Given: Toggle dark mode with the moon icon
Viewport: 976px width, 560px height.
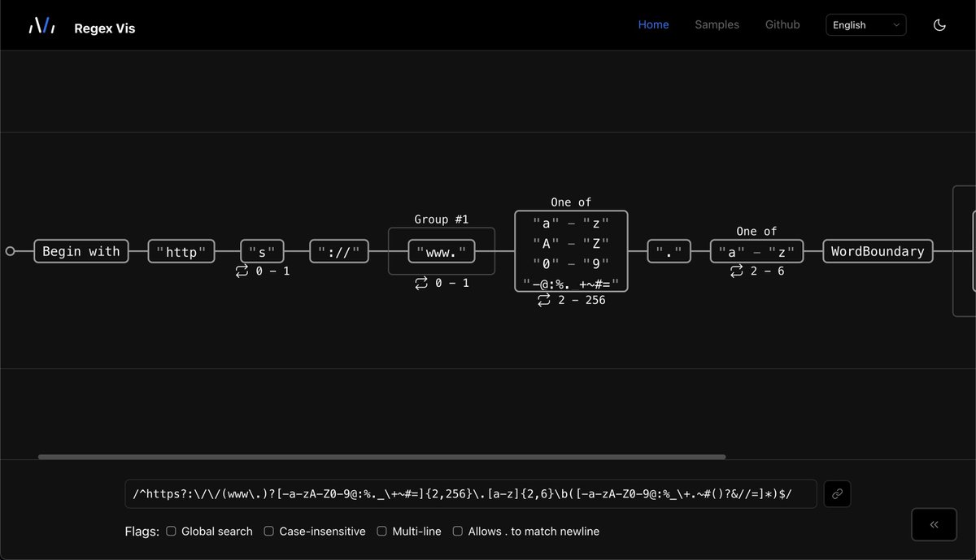Looking at the screenshot, I should pyautogui.click(x=939, y=24).
